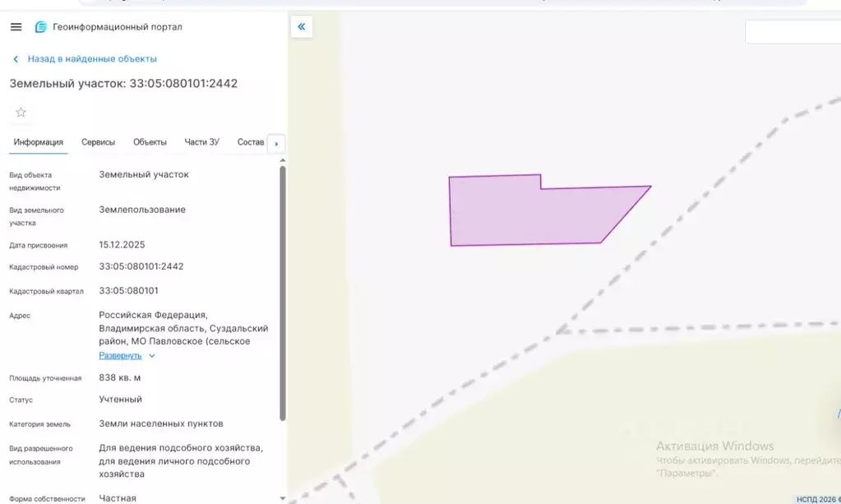Show more tabs with right arrow button

[x=276, y=144]
